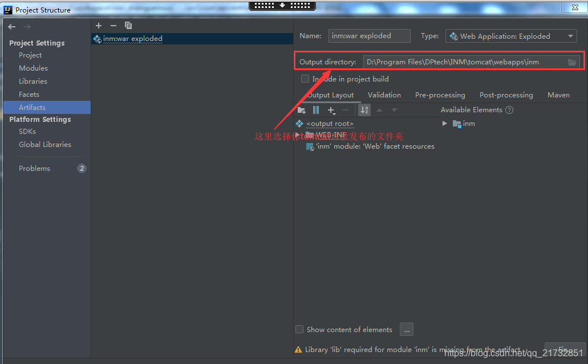Add a new artifact with plus icon
Viewport: 588px width, 364px height.
(99, 26)
